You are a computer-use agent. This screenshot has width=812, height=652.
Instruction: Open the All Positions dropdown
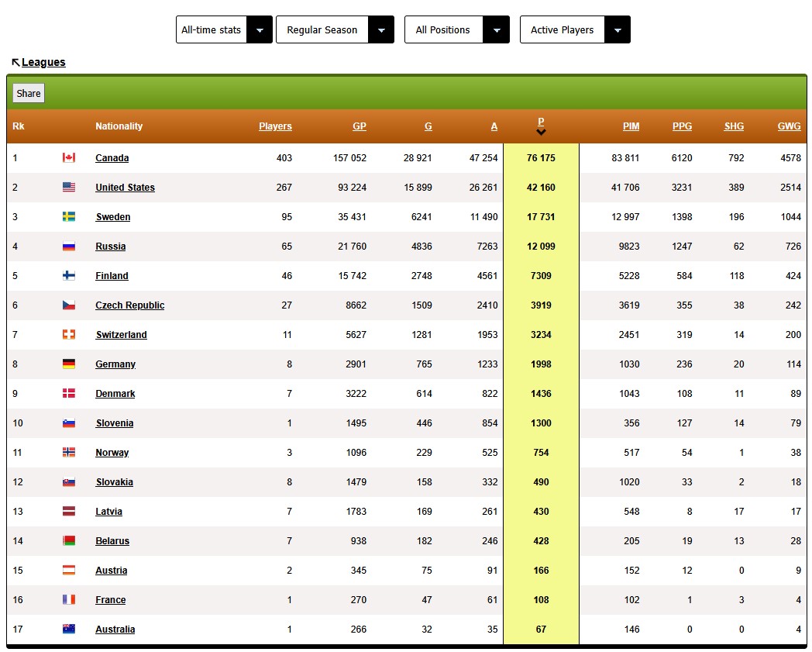point(457,29)
